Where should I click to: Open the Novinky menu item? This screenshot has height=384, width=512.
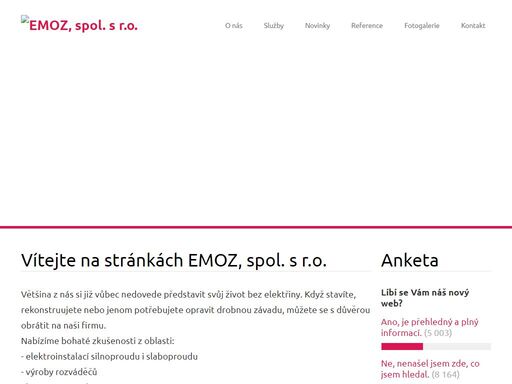point(317,26)
